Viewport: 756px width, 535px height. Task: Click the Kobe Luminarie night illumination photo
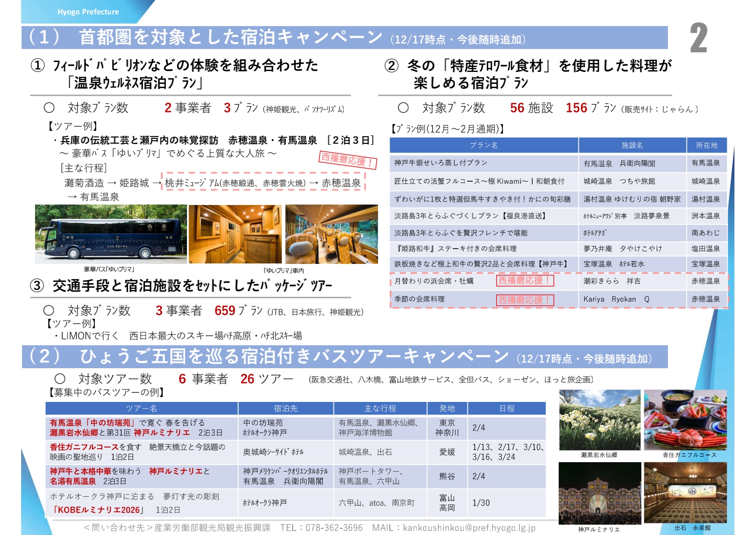pyautogui.click(x=600, y=493)
